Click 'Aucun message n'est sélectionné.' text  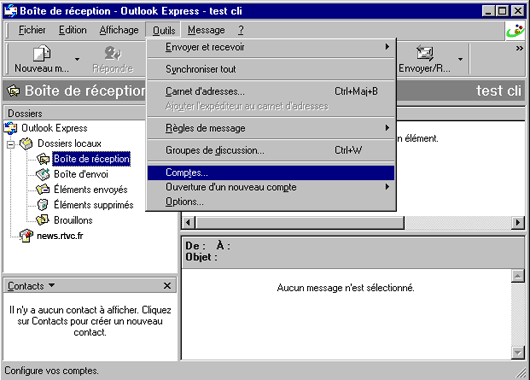(x=345, y=288)
